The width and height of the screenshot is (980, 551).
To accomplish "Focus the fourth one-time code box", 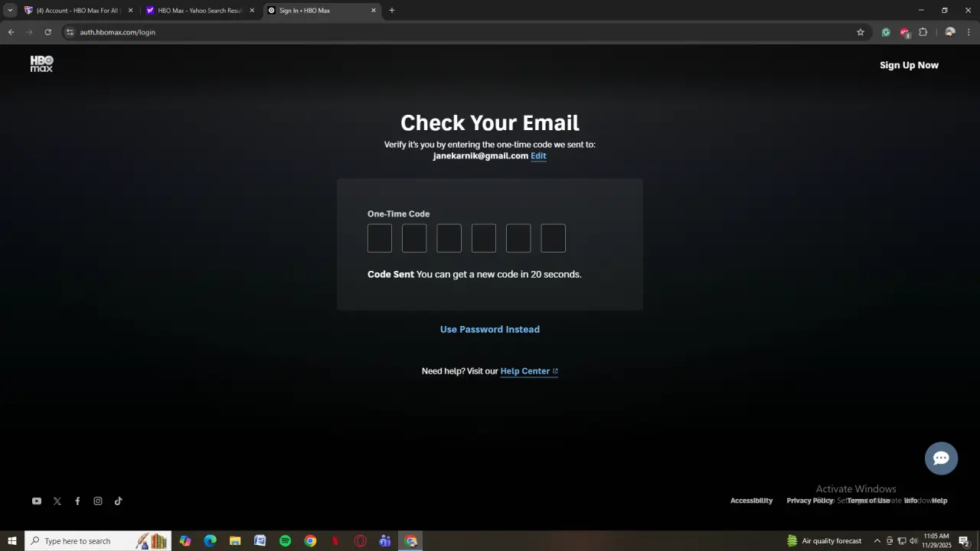I will tap(484, 238).
